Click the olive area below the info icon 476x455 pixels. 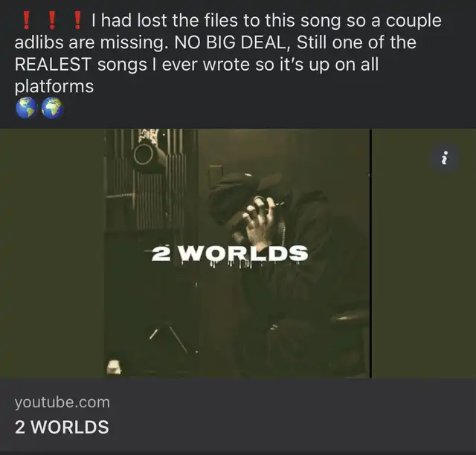click(x=424, y=273)
